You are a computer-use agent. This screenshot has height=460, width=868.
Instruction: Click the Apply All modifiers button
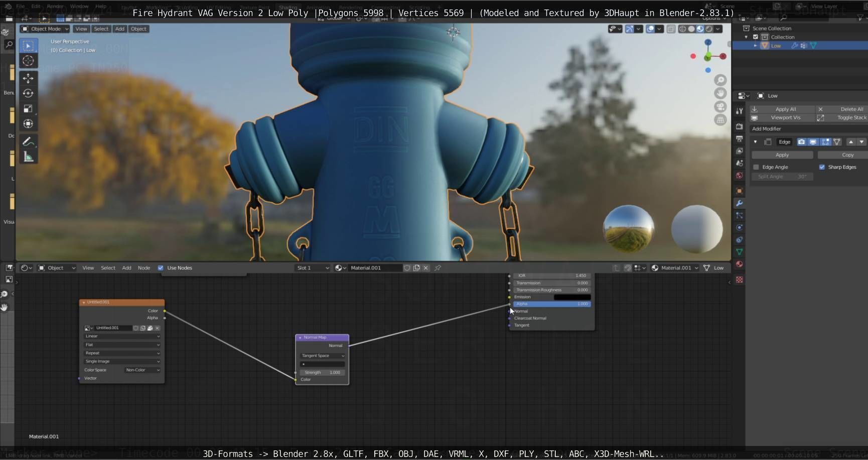[782, 109]
